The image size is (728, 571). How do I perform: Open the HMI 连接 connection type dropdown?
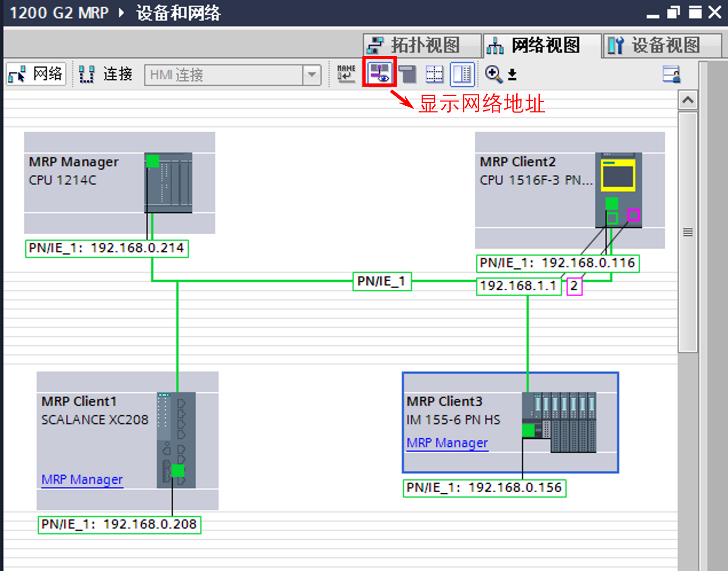coord(312,75)
